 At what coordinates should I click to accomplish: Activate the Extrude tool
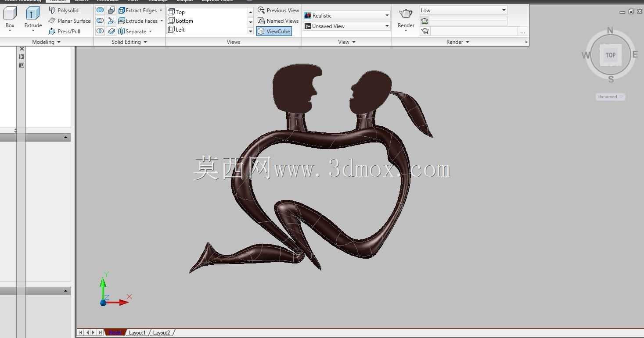33,17
